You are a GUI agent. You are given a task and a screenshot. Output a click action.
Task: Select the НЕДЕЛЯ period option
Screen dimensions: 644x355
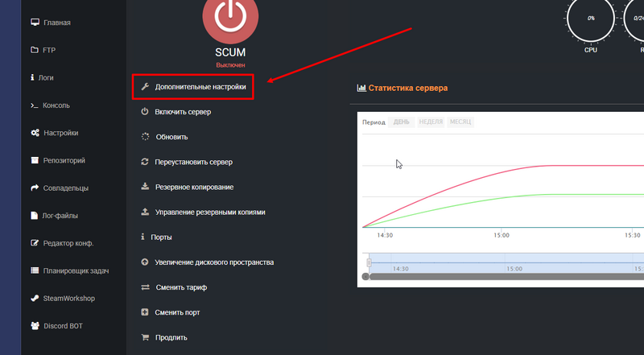431,122
